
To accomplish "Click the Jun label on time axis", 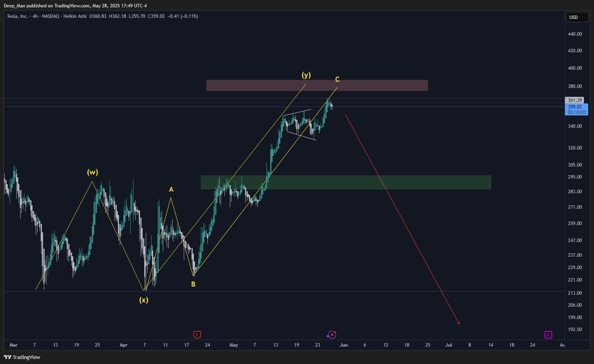I will (x=344, y=345).
